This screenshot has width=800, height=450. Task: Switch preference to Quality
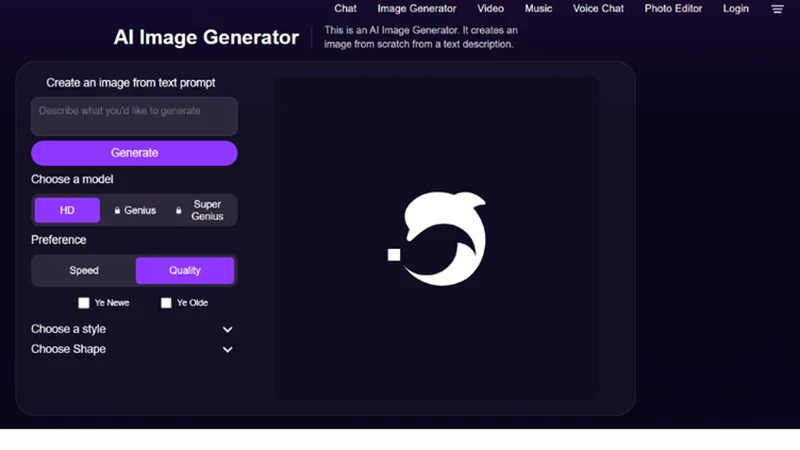185,270
